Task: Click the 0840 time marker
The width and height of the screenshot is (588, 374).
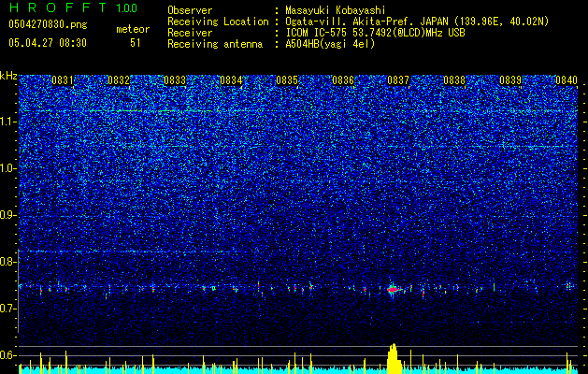Action: tap(566, 80)
